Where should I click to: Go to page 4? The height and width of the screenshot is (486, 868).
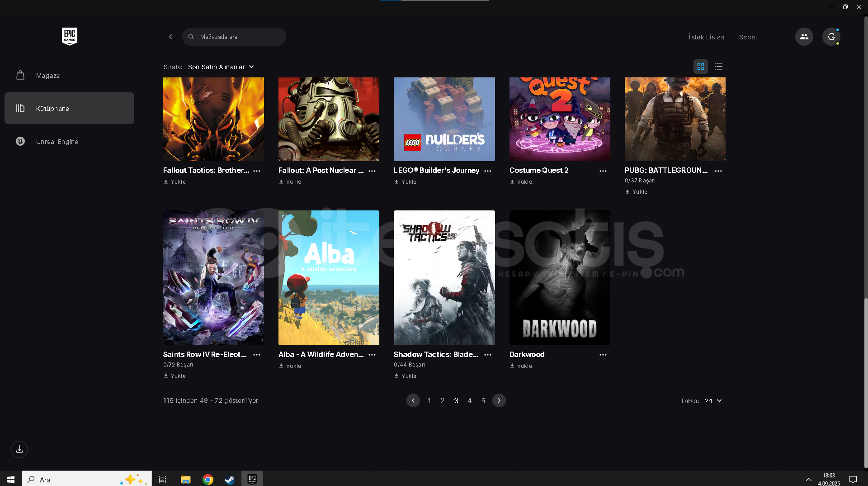tap(470, 400)
